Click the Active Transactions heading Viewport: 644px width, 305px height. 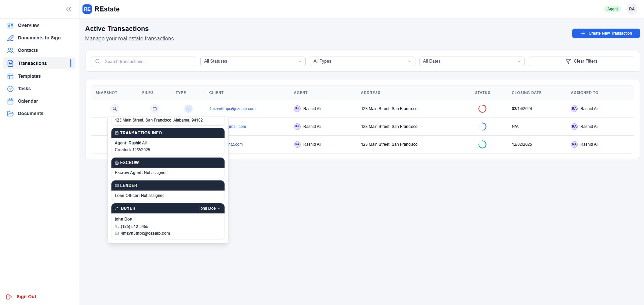[x=117, y=29]
